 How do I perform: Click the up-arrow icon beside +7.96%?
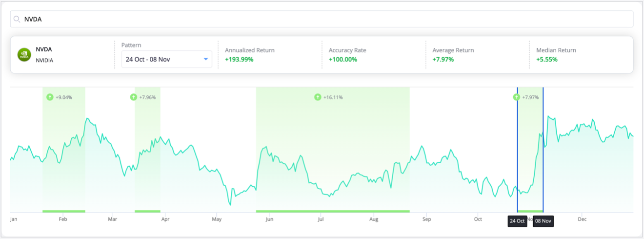[x=134, y=97]
